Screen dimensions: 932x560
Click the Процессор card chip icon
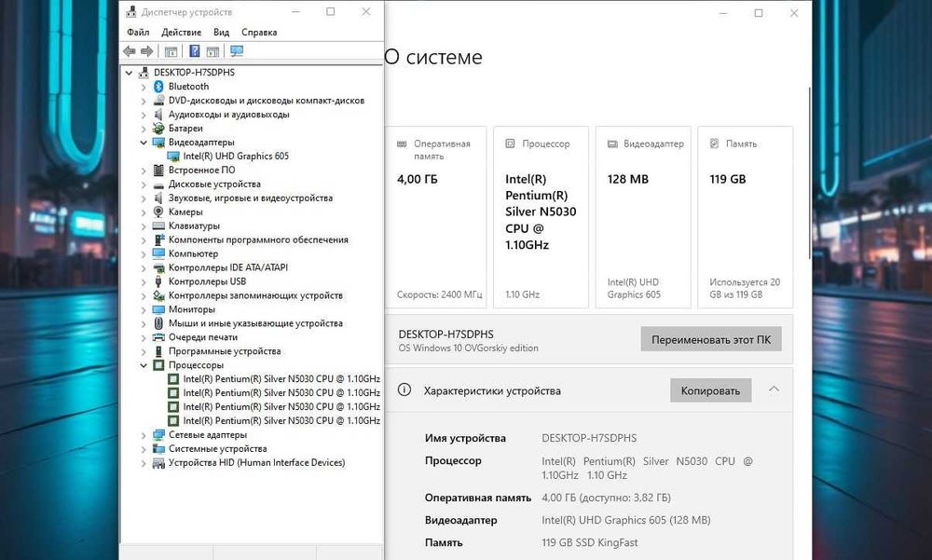(510, 143)
